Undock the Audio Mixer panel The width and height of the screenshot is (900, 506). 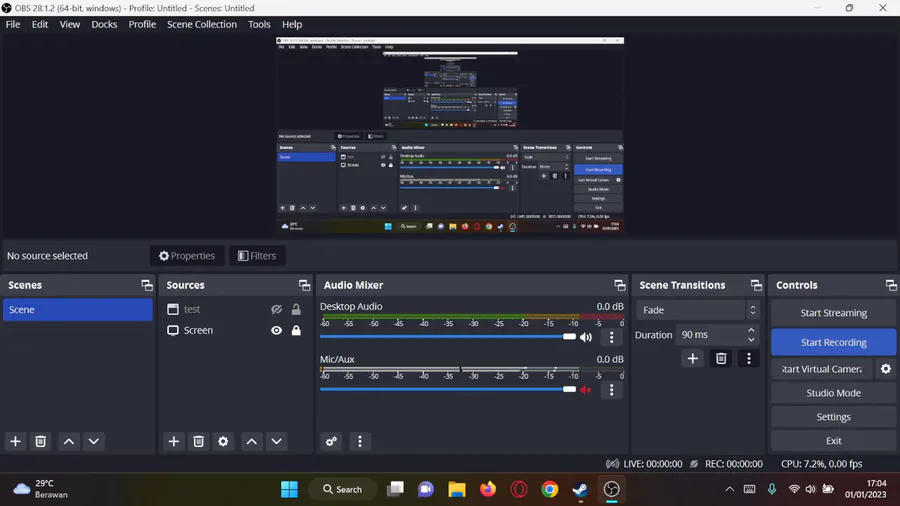620,285
